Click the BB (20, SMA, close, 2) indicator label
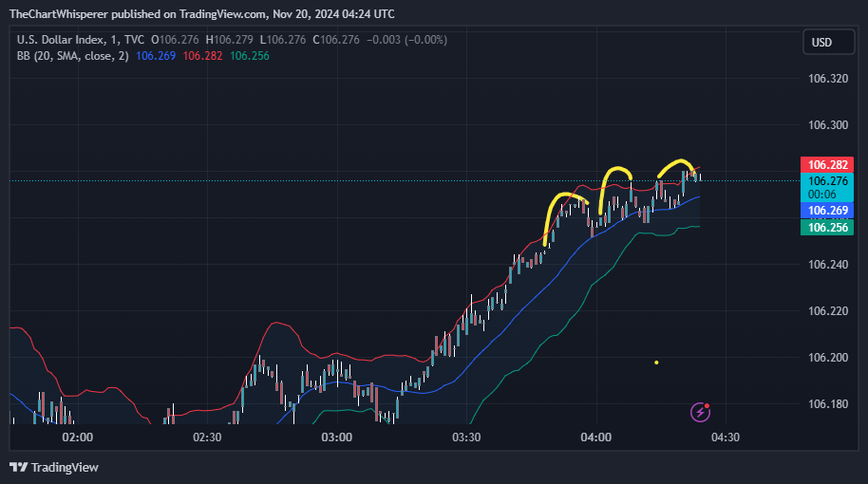Image resolution: width=868 pixels, height=484 pixels. pyautogui.click(x=72, y=56)
